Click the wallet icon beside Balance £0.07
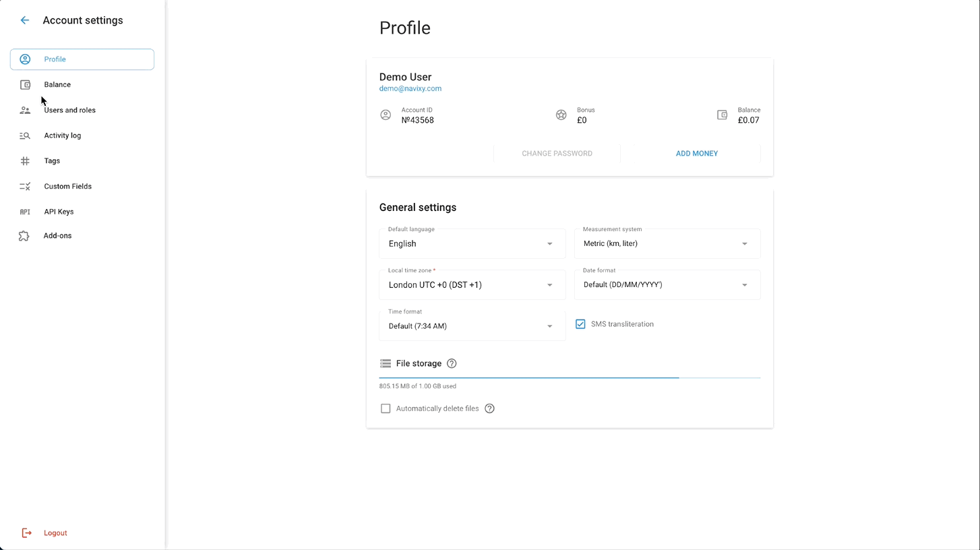The width and height of the screenshot is (980, 550). coord(722,115)
